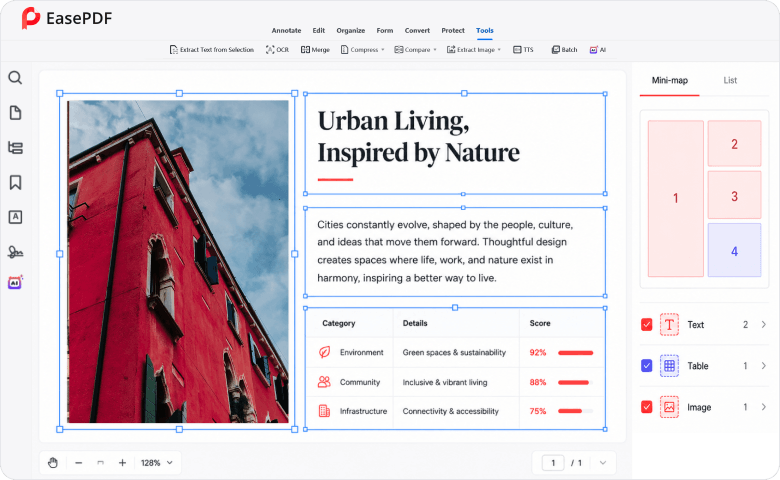Image resolution: width=780 pixels, height=480 pixels.
Task: Open the outline tree sidebar icon
Action: pyautogui.click(x=15, y=148)
